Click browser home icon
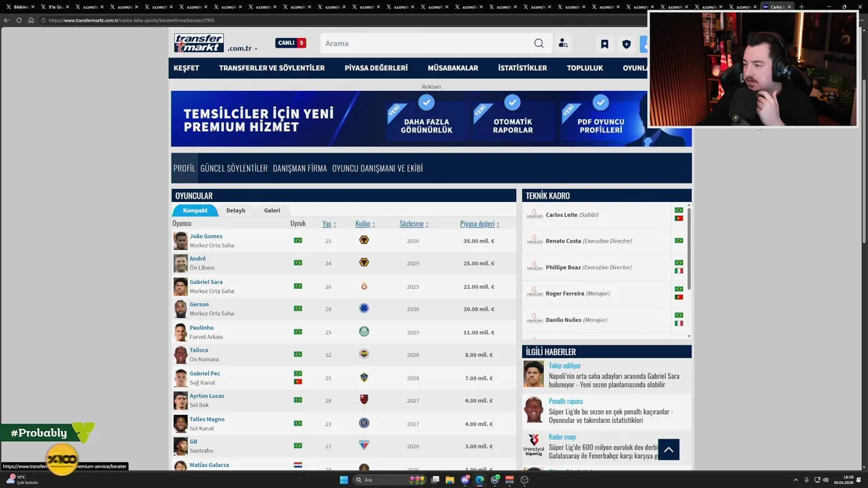This screenshot has height=488, width=868. 30,20
